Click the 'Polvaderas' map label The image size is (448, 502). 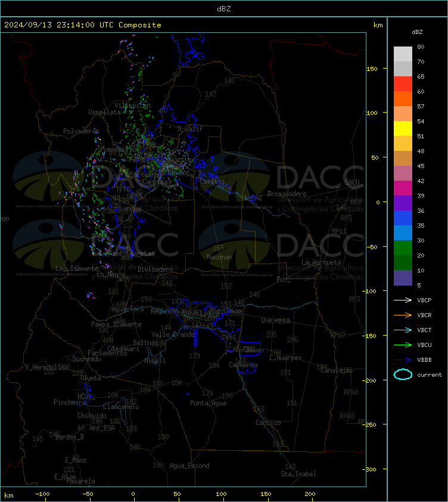pyautogui.click(x=81, y=131)
